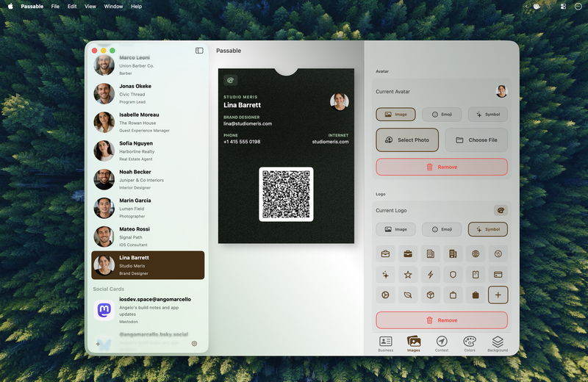Switch to the Colors tab
Screen dimensions: 588x382
pos(470,344)
